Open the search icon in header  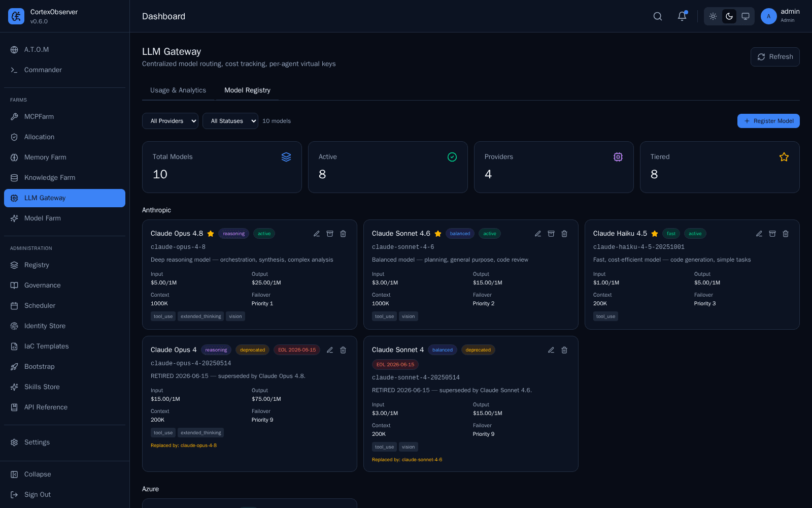[658, 16]
